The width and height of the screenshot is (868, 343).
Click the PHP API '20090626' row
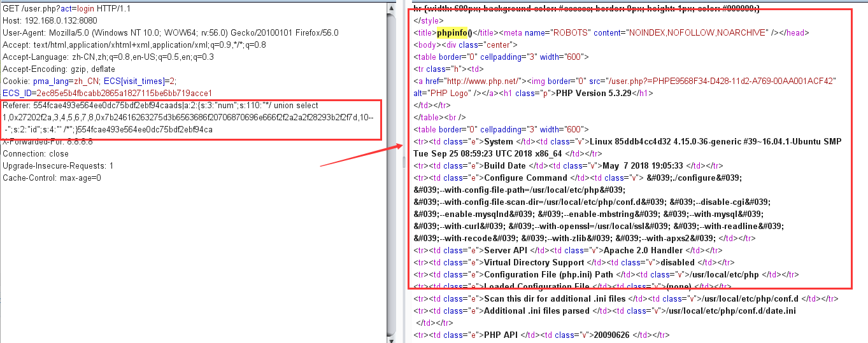pyautogui.click(x=542, y=335)
